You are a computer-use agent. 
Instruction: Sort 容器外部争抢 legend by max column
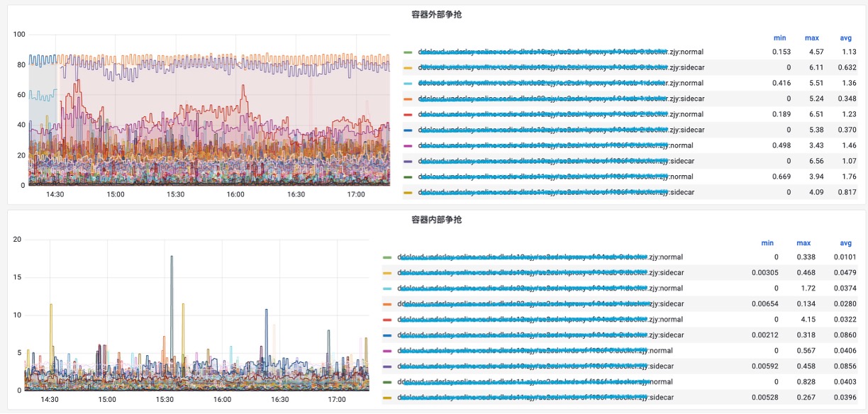tap(811, 38)
